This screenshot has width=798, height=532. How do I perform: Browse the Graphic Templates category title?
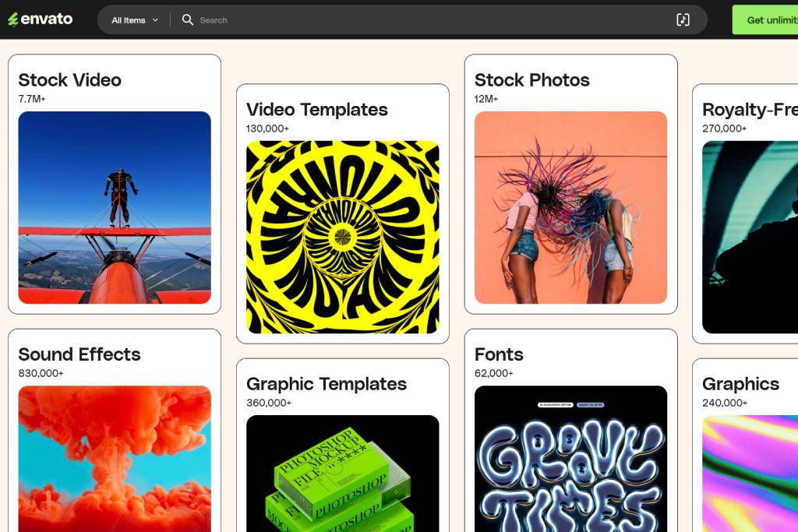(326, 384)
